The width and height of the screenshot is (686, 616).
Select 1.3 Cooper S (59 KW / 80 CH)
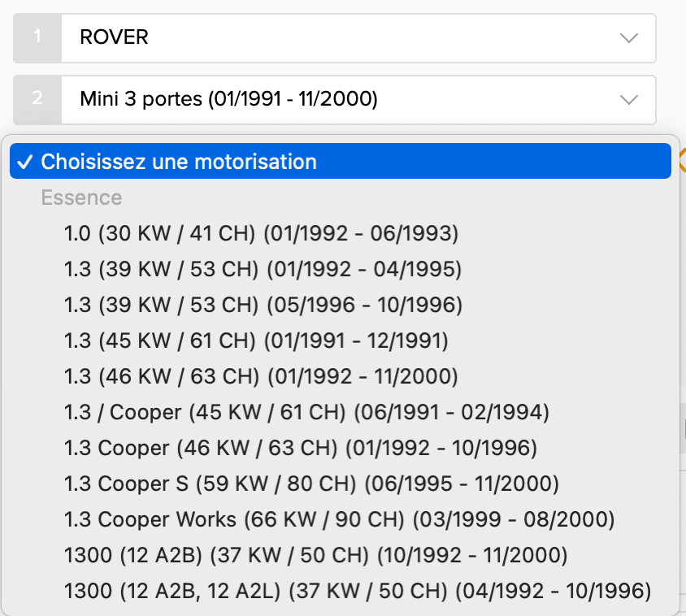pos(341,484)
